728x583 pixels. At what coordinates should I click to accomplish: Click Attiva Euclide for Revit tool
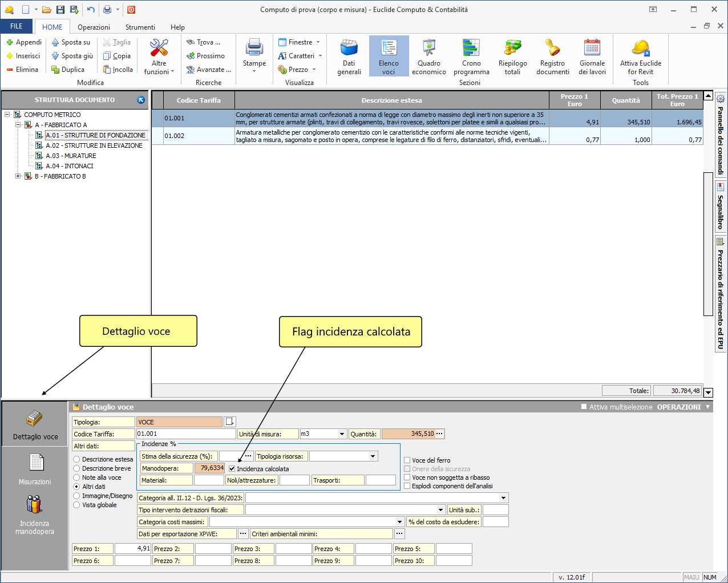point(641,56)
